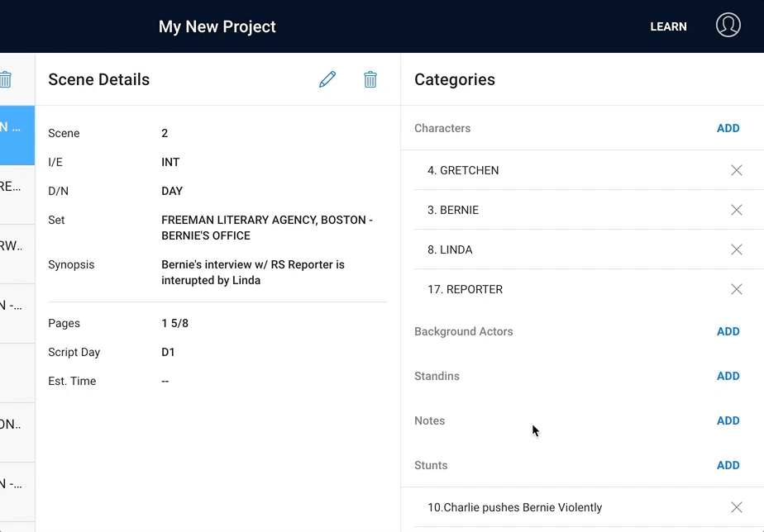The image size is (764, 532).
Task: Add a Background Actors entry
Action: coord(728,331)
